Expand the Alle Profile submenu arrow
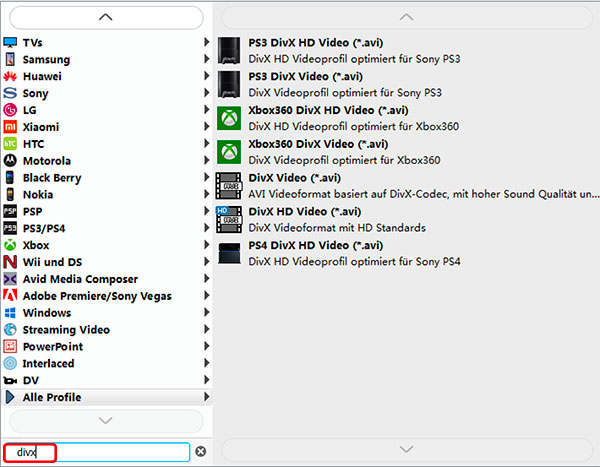 [x=206, y=397]
